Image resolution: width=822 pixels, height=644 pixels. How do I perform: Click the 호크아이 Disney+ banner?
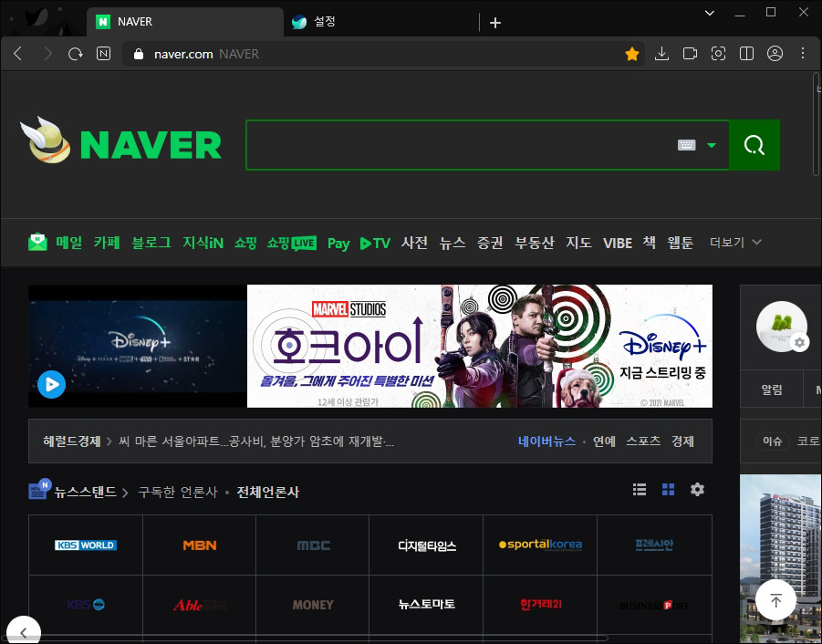point(479,346)
